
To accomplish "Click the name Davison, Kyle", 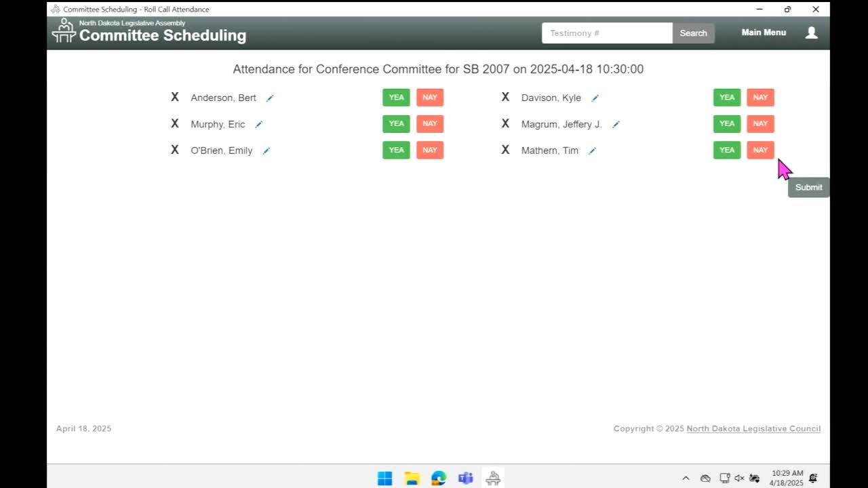I will point(551,98).
